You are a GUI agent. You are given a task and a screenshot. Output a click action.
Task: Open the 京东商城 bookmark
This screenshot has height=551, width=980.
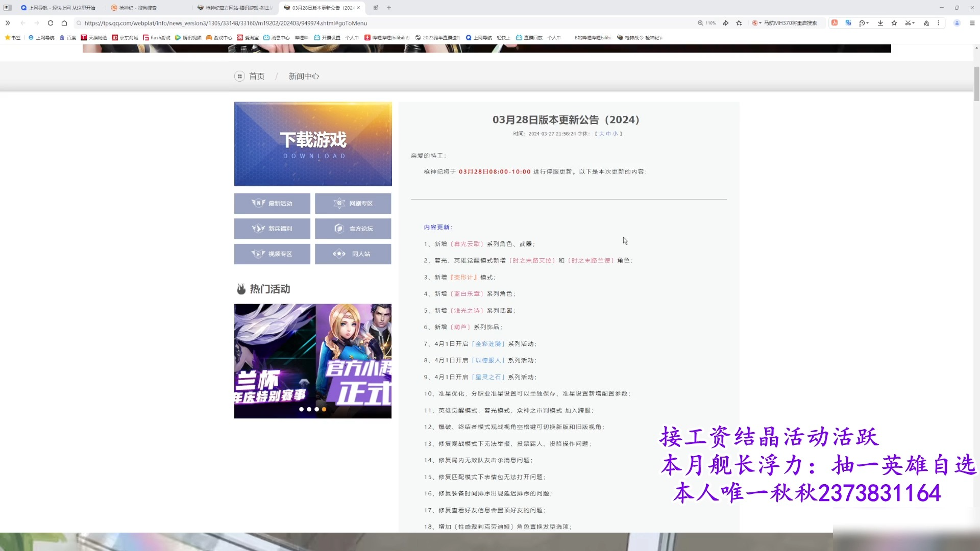[125, 38]
